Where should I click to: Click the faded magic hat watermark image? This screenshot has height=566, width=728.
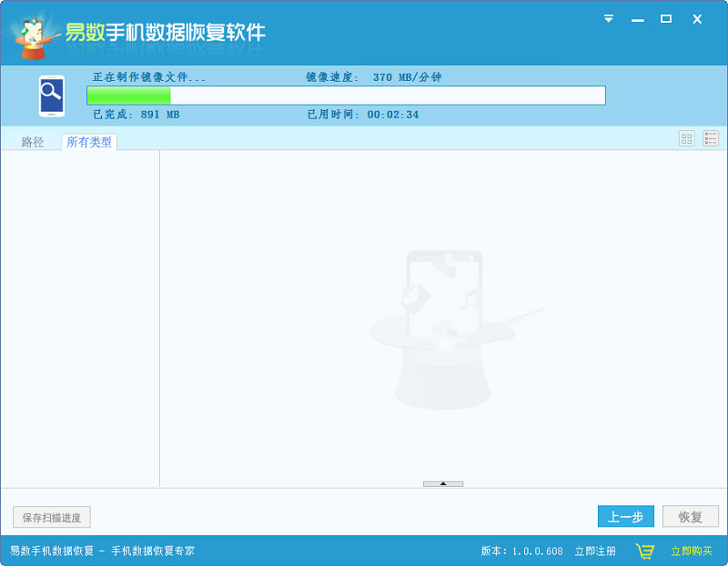coord(443,337)
